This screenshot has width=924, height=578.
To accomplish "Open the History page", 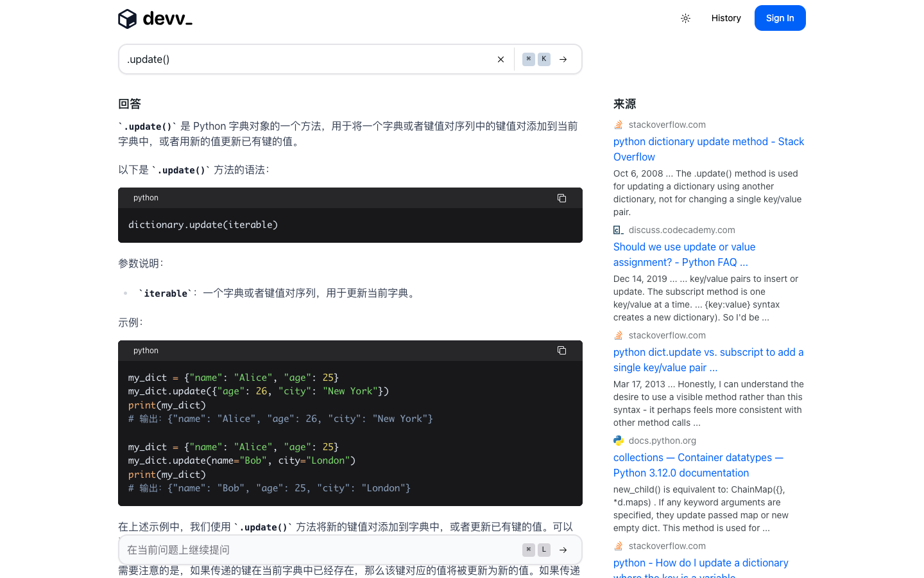I will [x=726, y=18].
